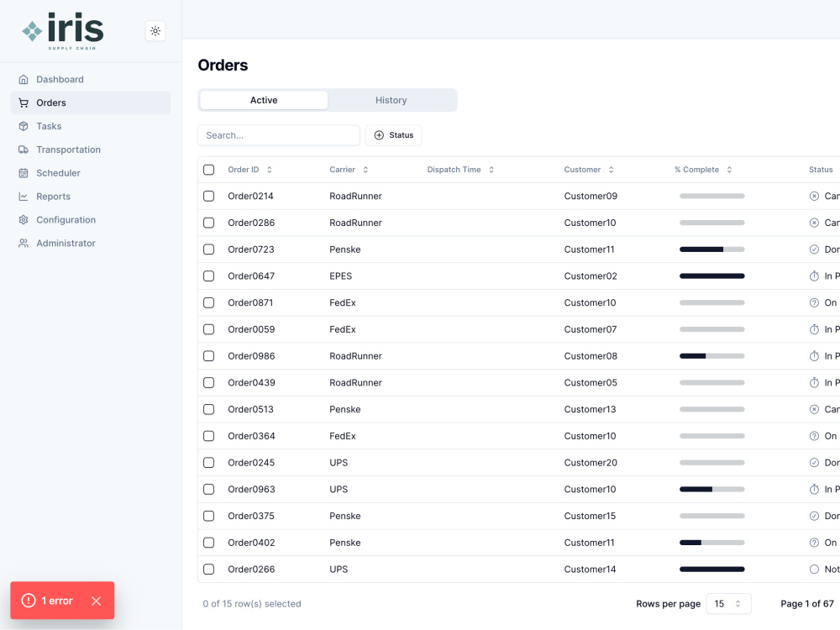Sort by Carrier column

coord(349,170)
